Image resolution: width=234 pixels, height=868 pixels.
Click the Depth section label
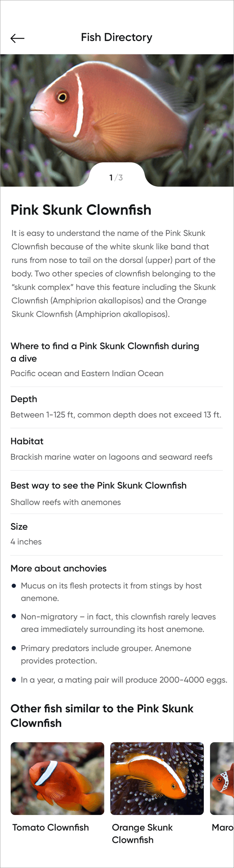[x=24, y=399]
